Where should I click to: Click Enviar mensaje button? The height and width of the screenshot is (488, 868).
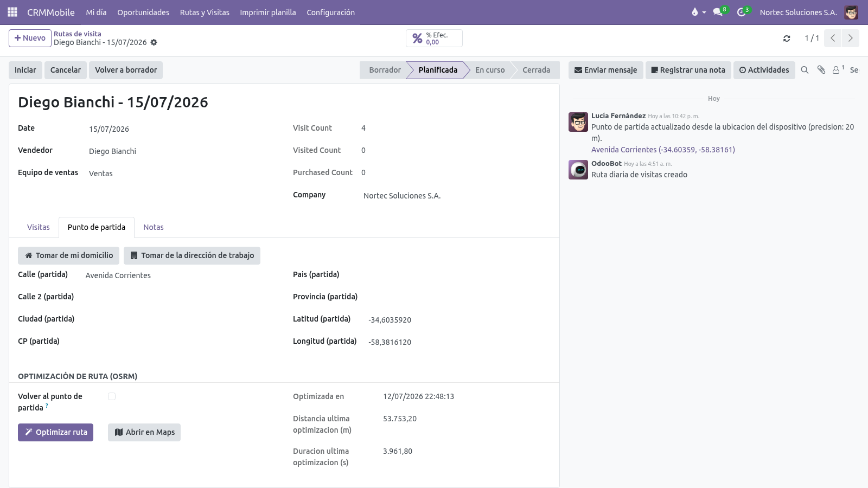click(606, 70)
